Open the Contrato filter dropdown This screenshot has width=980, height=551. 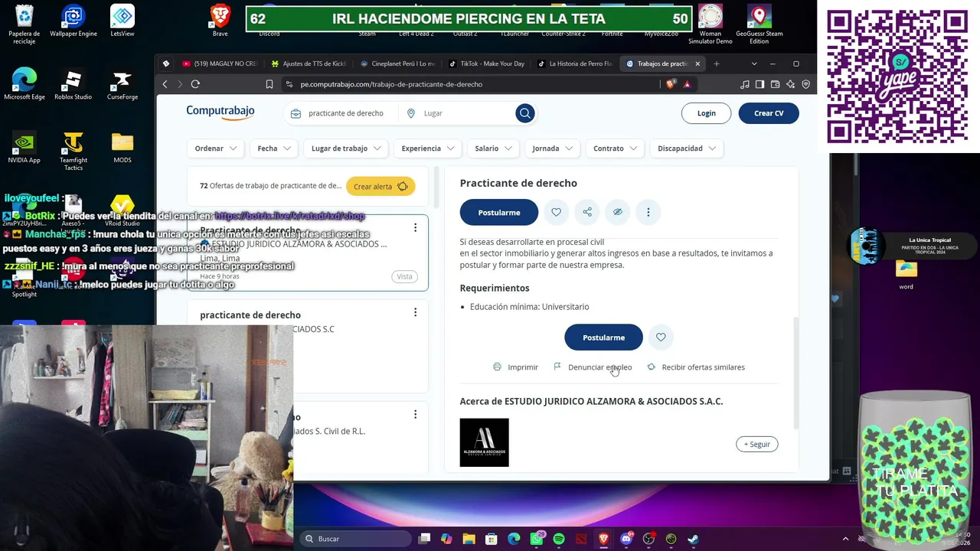click(x=616, y=148)
